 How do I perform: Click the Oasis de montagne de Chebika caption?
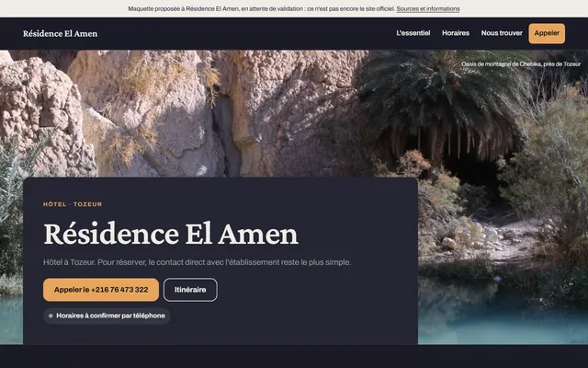521,64
